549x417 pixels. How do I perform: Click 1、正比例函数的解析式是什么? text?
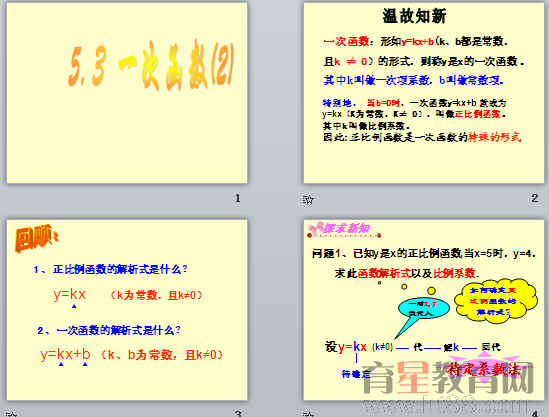111,269
